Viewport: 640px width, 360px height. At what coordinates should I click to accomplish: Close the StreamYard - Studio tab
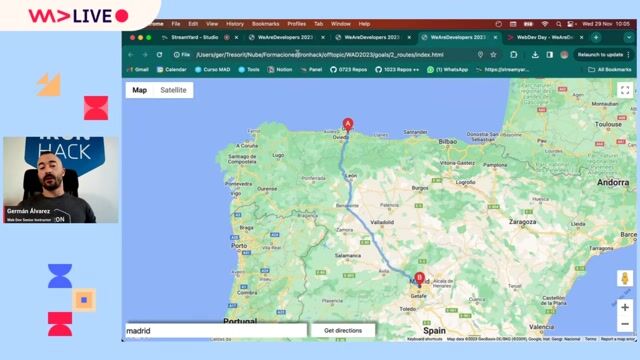(x=236, y=37)
